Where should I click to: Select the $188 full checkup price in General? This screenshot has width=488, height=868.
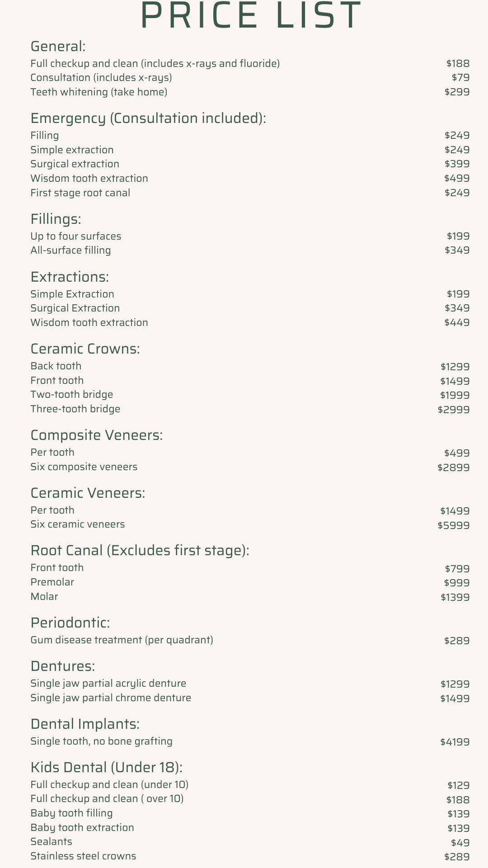tap(458, 63)
